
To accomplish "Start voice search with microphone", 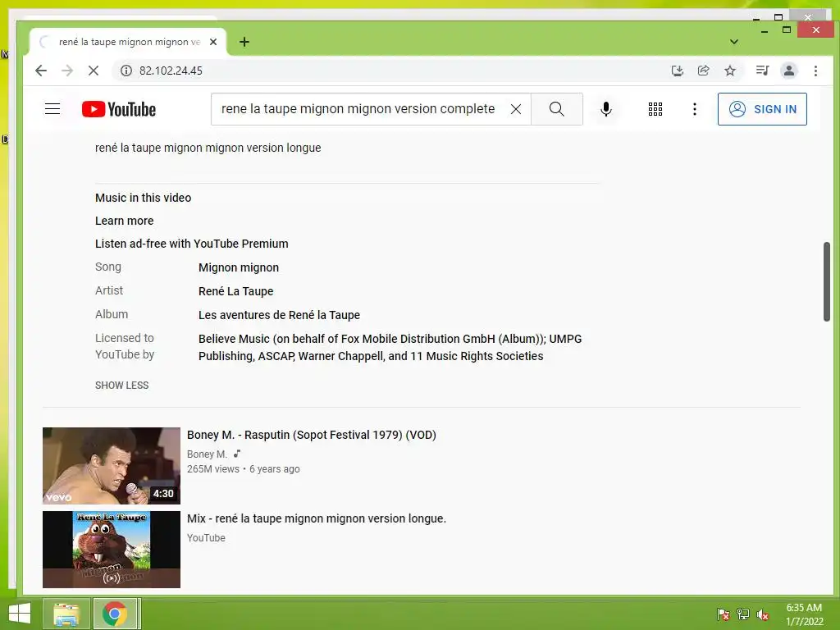I will point(606,109).
